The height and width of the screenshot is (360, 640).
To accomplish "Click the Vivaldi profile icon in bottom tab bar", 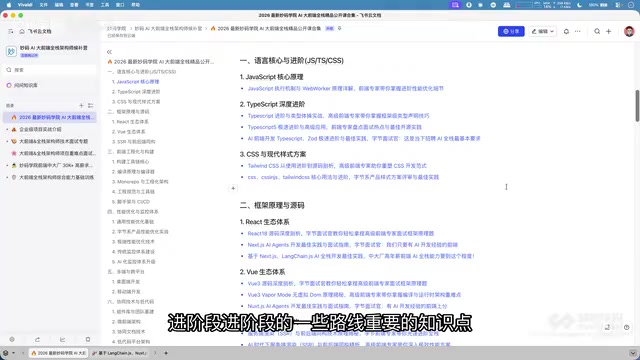I will point(6,353).
